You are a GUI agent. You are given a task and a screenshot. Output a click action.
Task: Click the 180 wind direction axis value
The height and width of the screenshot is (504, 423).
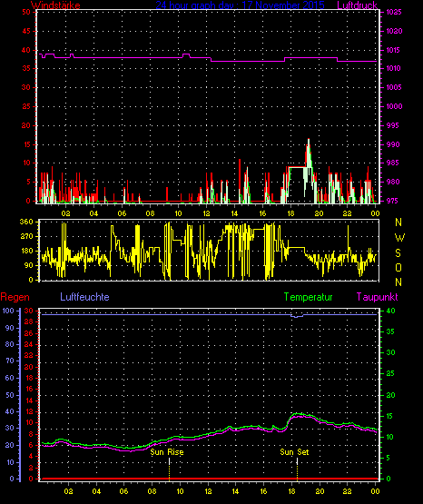pyautogui.click(x=26, y=251)
